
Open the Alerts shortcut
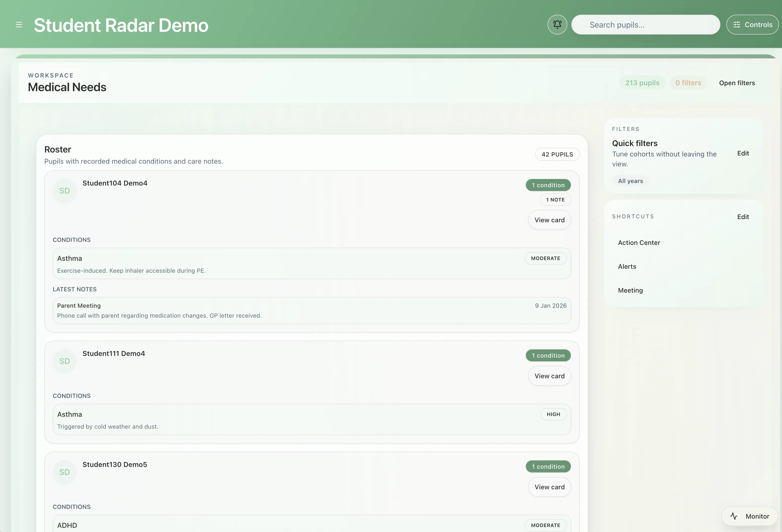627,266
